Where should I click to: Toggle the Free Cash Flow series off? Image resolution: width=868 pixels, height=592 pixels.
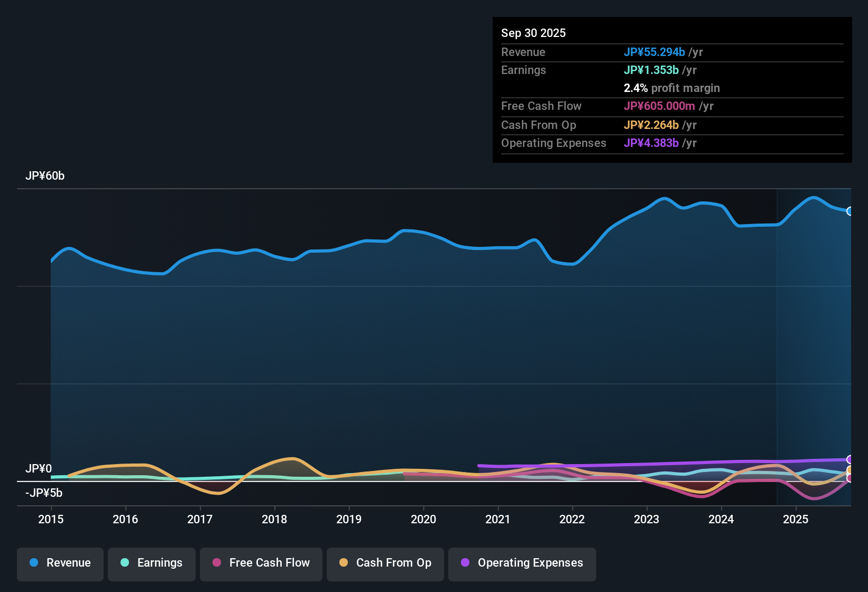point(261,564)
